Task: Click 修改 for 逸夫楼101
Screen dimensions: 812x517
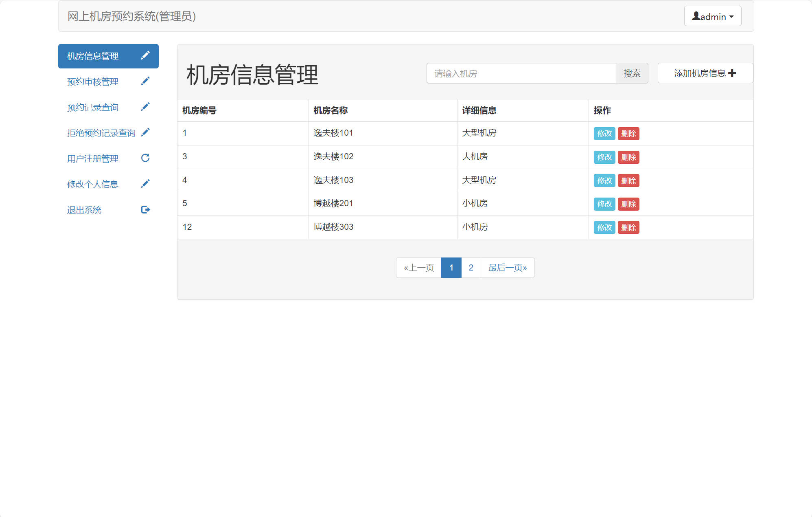Action: pos(604,133)
